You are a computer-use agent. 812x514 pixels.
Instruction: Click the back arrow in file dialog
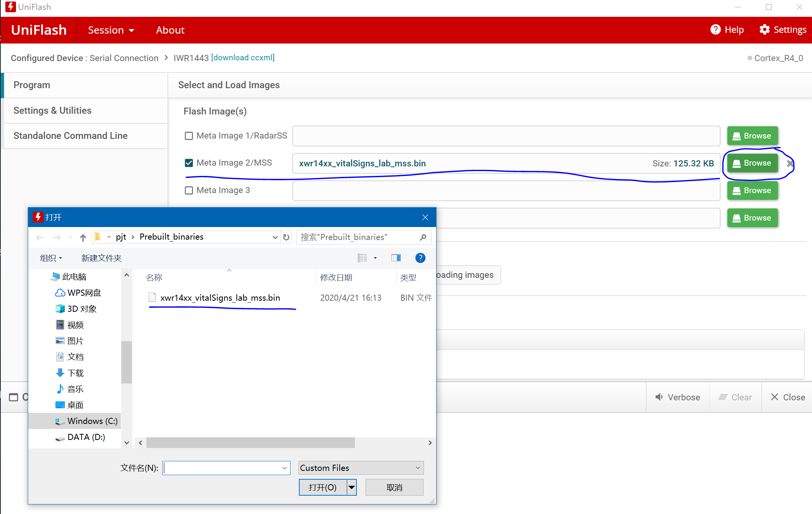(x=39, y=237)
